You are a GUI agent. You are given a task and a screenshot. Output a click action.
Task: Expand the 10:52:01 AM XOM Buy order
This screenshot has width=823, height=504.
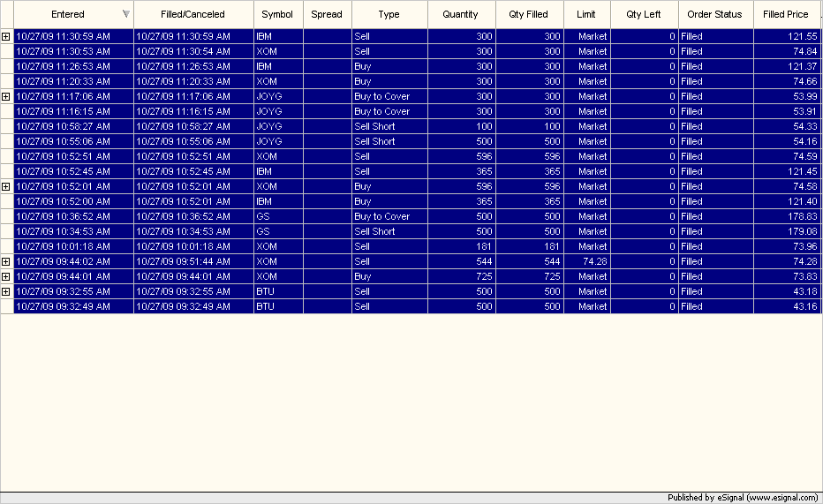6,187
